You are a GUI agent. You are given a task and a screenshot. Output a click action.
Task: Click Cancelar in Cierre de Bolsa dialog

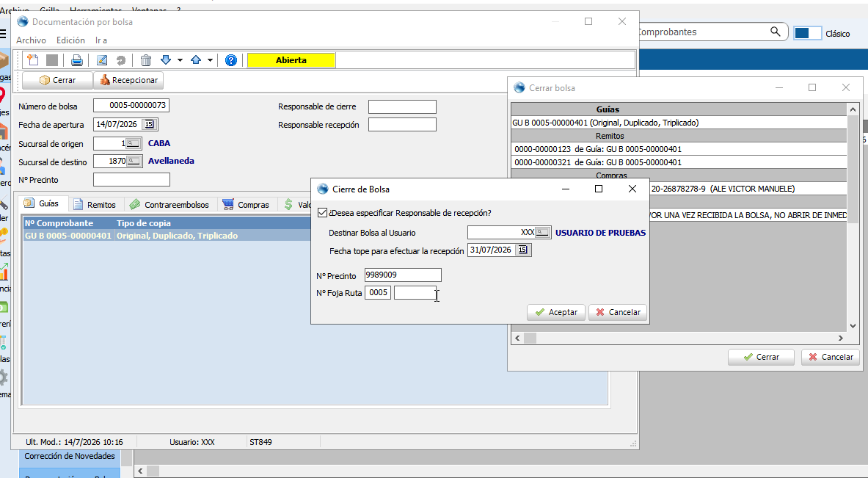pos(618,312)
